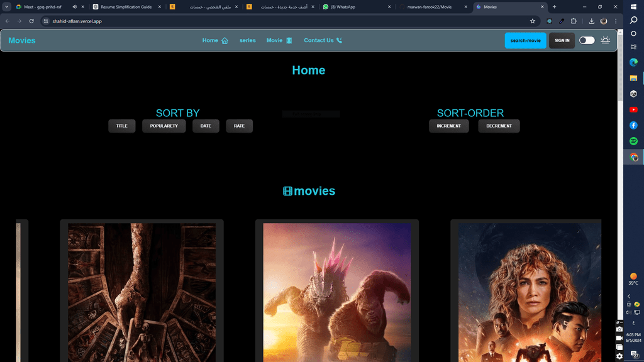Open the weather widget showing 39°C
The width and height of the screenshot is (644, 362).
633,279
